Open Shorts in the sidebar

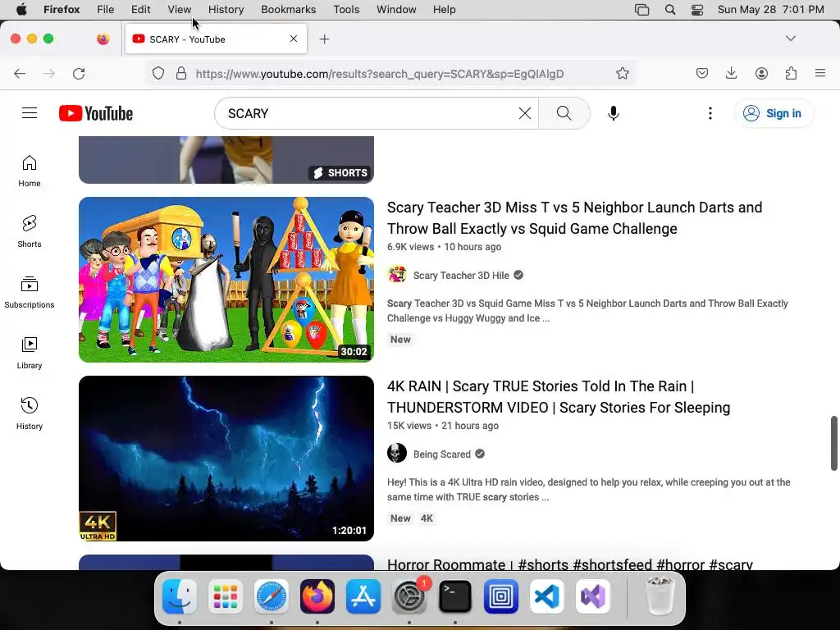click(30, 231)
